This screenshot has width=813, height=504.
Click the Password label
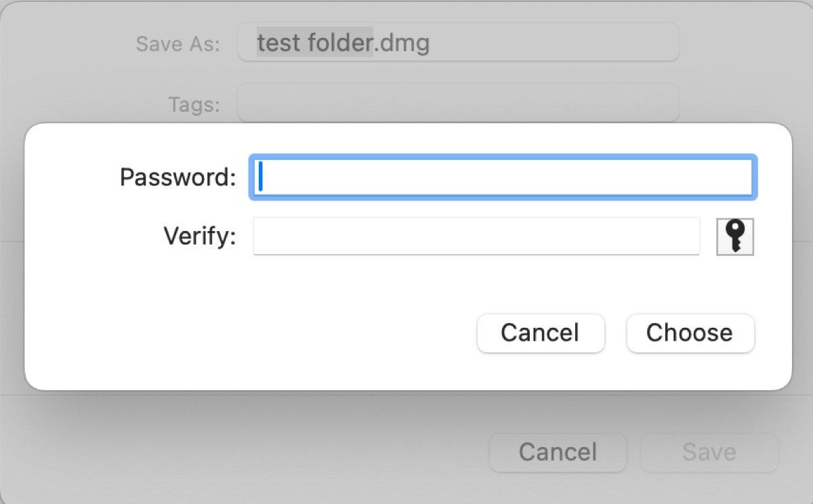(177, 177)
